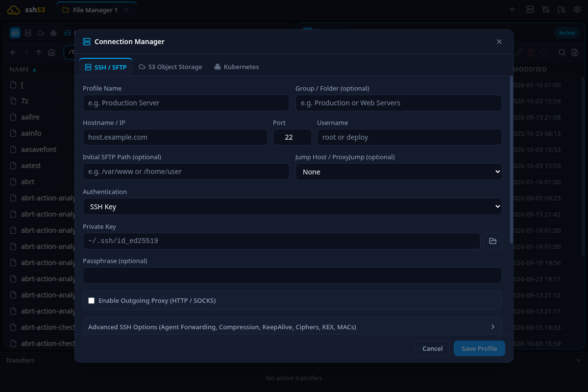588x392 pixels.
Task: Focus the Profile Name field
Action: pos(186,103)
